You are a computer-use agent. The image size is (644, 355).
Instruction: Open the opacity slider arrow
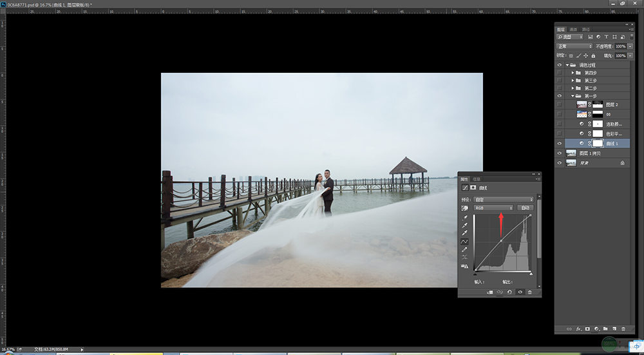click(x=630, y=46)
